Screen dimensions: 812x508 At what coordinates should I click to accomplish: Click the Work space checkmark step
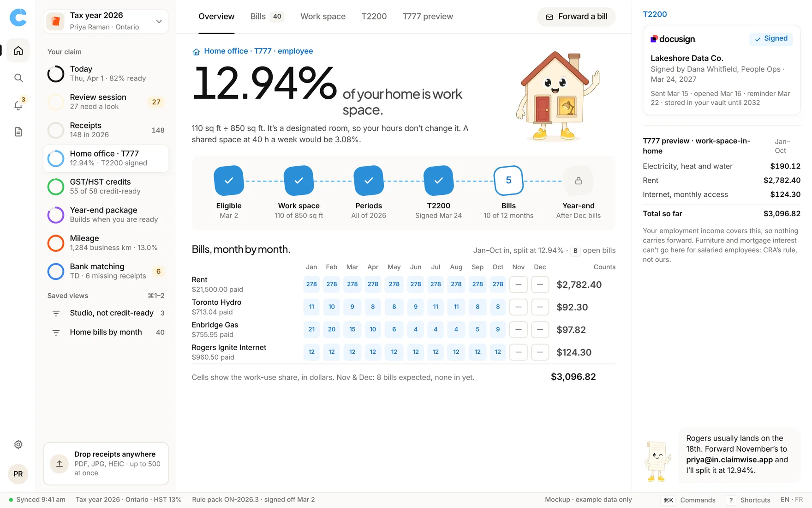tap(299, 181)
